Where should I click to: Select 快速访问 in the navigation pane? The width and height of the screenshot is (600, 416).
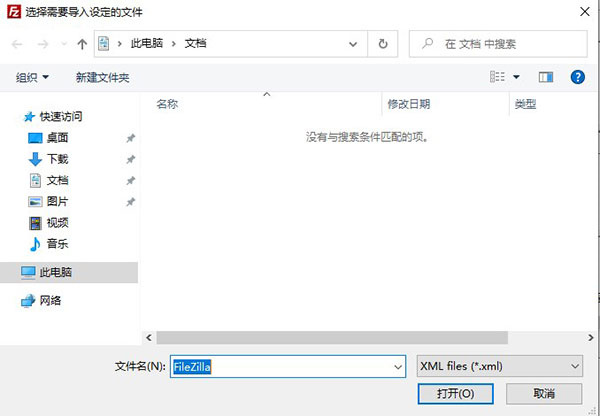pyautogui.click(x=53, y=117)
